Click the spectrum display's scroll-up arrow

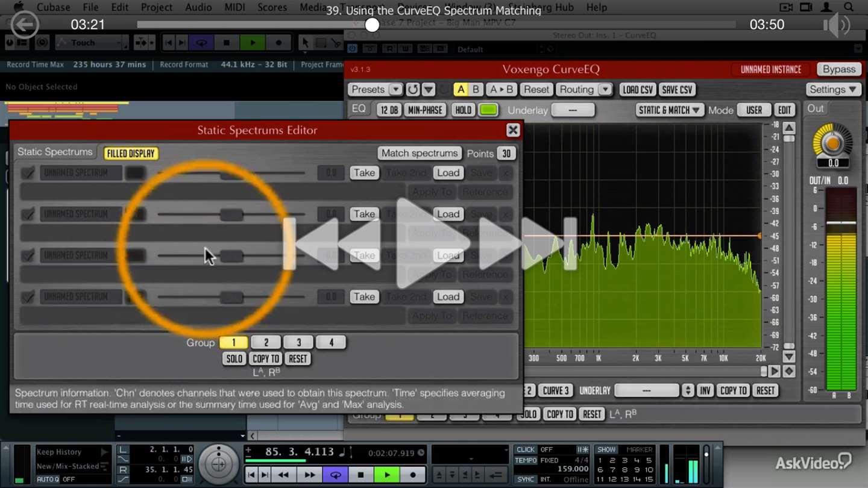(x=788, y=128)
